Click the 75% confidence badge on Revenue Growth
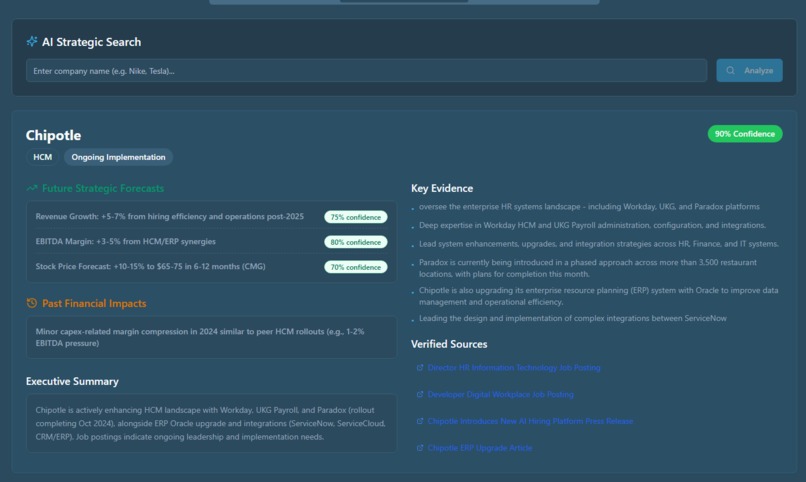Viewport: 806px width, 482px height. tap(356, 217)
